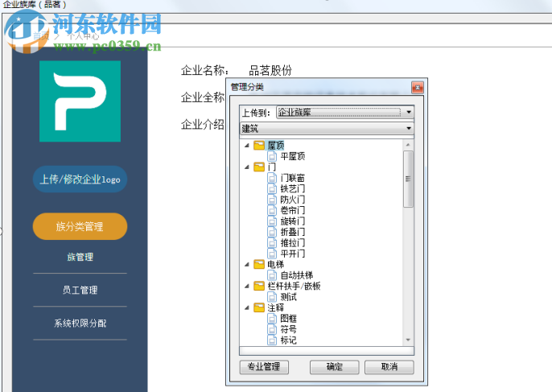Select the 屋顶 category label

[x=276, y=146]
